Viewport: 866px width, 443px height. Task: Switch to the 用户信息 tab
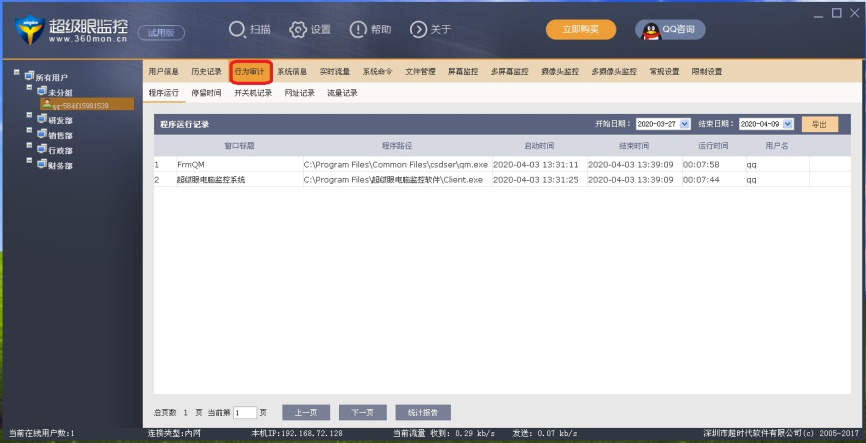pos(163,71)
